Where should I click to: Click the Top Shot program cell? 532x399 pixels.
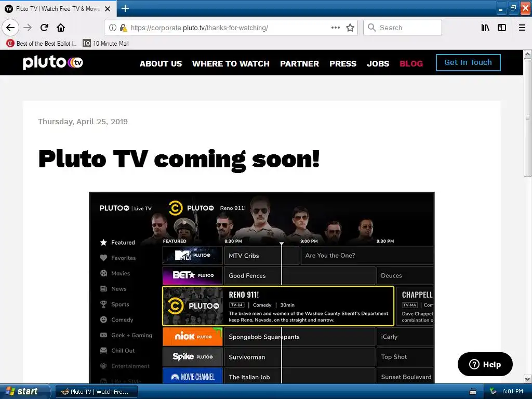point(405,357)
